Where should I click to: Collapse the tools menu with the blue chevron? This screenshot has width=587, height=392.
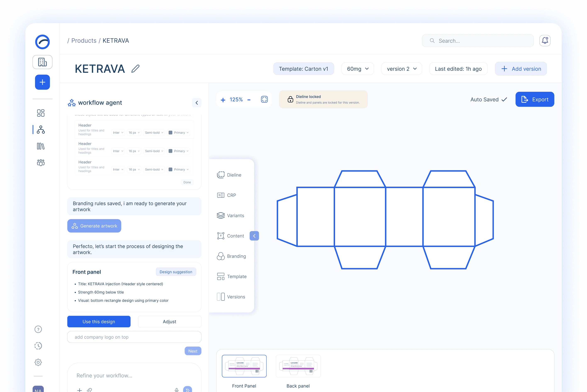[x=254, y=236]
